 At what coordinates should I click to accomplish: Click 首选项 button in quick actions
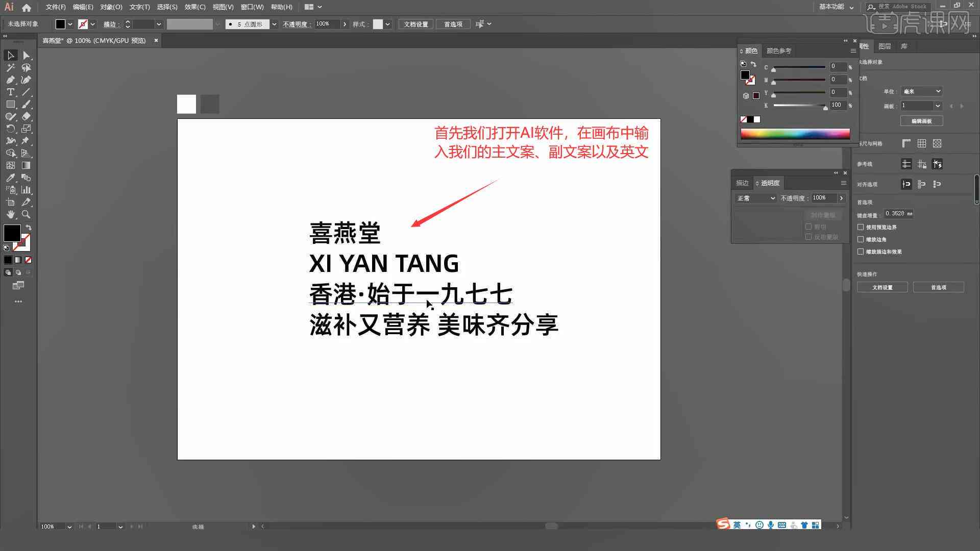point(938,287)
